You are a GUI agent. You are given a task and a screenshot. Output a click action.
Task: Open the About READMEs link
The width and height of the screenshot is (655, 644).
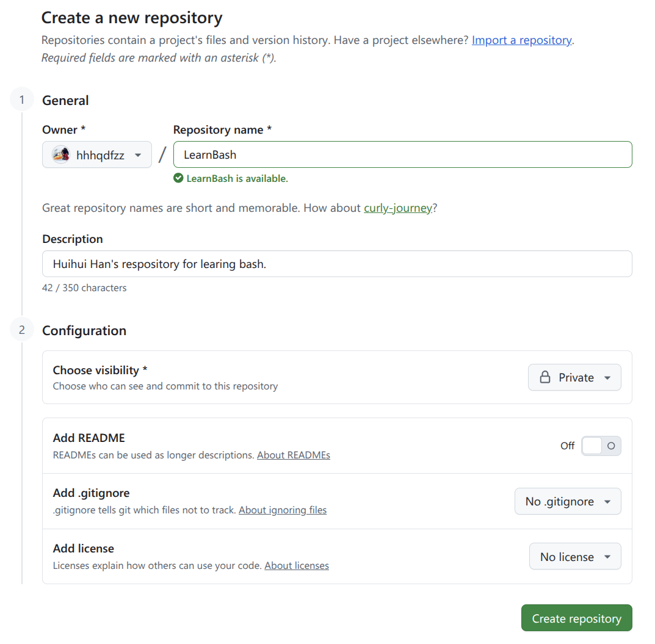point(293,455)
